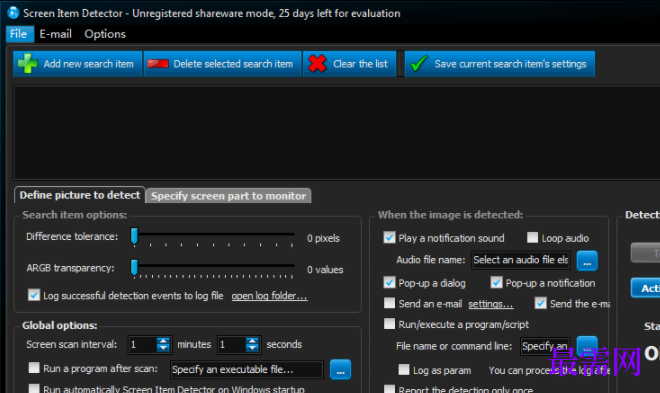Image resolution: width=660 pixels, height=393 pixels.
Task: Click the seconds scan interval input field
Action: (x=232, y=345)
